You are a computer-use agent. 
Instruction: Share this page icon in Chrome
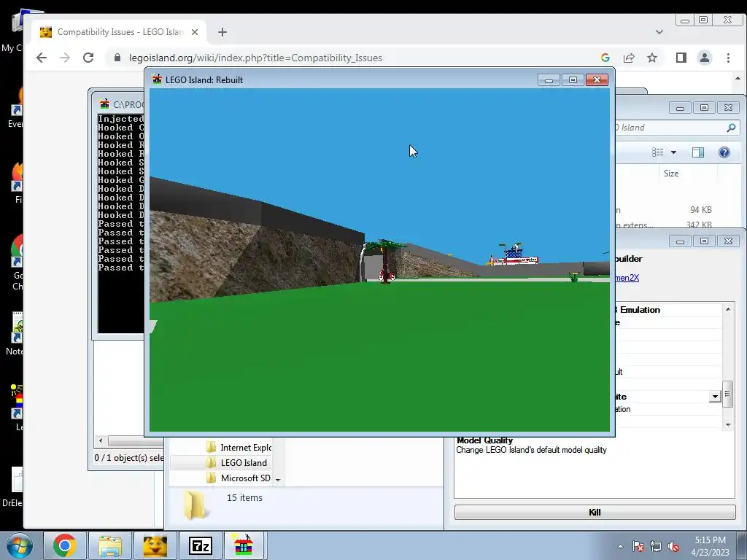pos(629,58)
